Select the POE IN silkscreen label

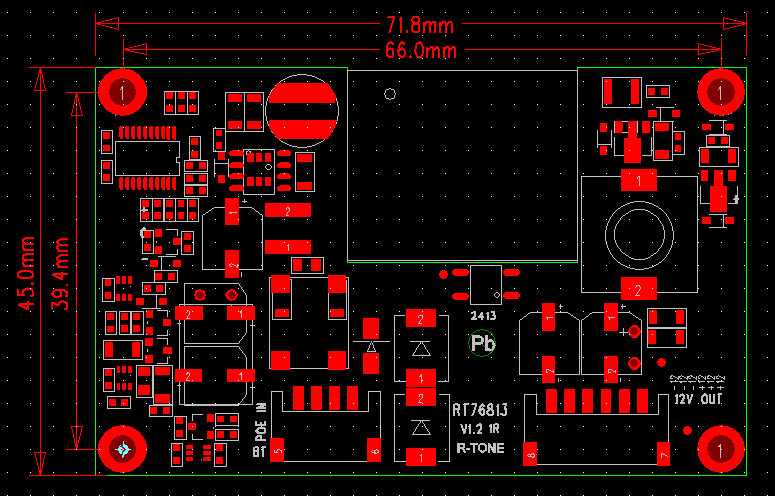coord(262,422)
